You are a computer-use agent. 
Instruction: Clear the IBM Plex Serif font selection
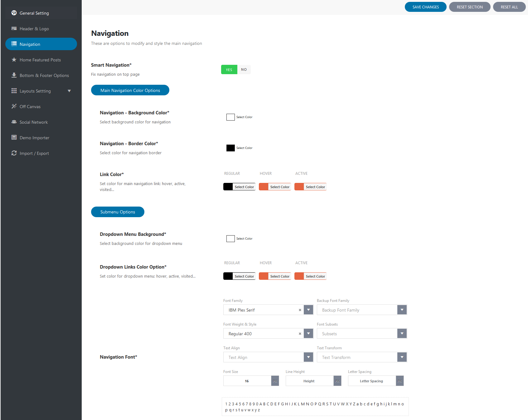[x=300, y=310]
